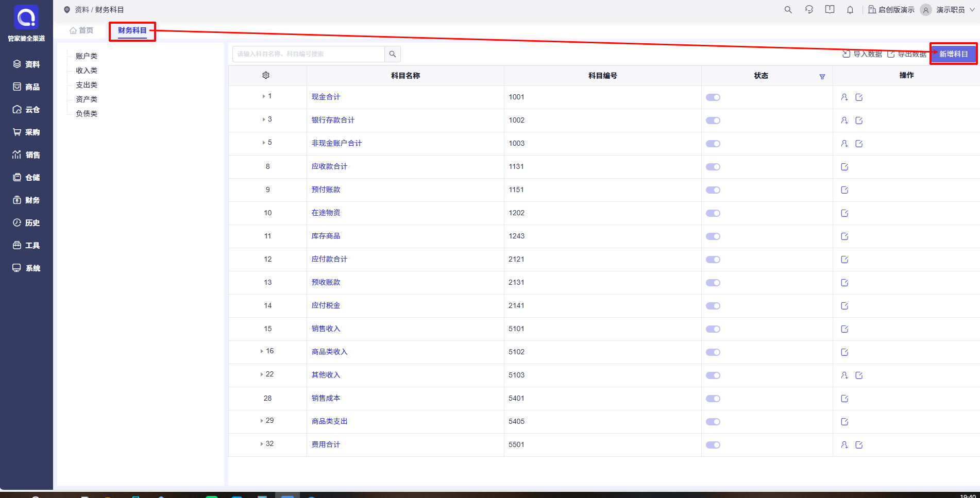Edit the 预付账款 row

(844, 190)
